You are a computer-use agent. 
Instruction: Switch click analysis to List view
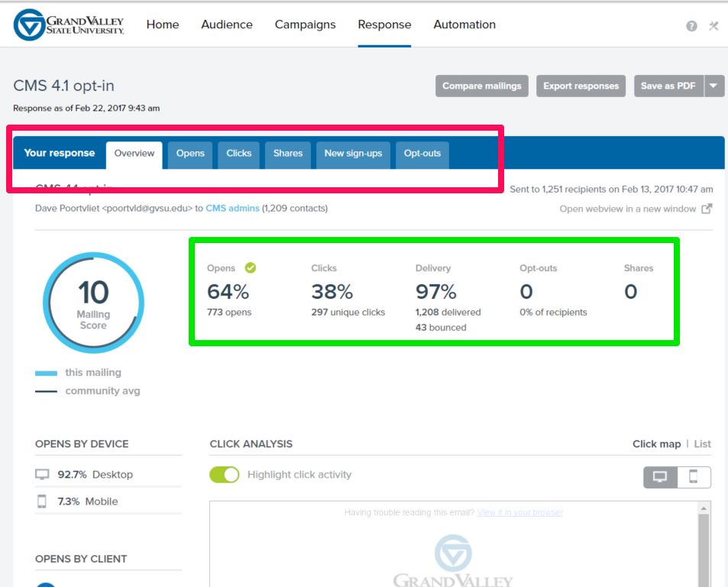pos(702,444)
